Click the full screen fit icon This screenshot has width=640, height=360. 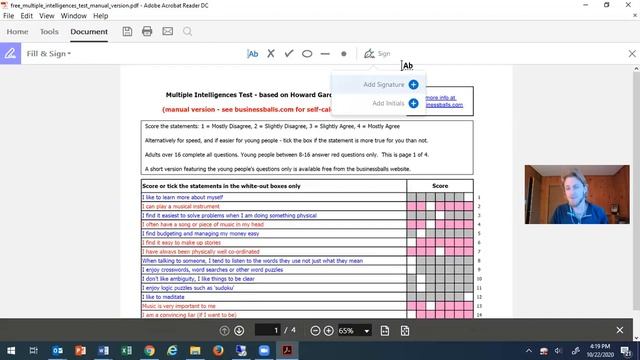point(405,331)
